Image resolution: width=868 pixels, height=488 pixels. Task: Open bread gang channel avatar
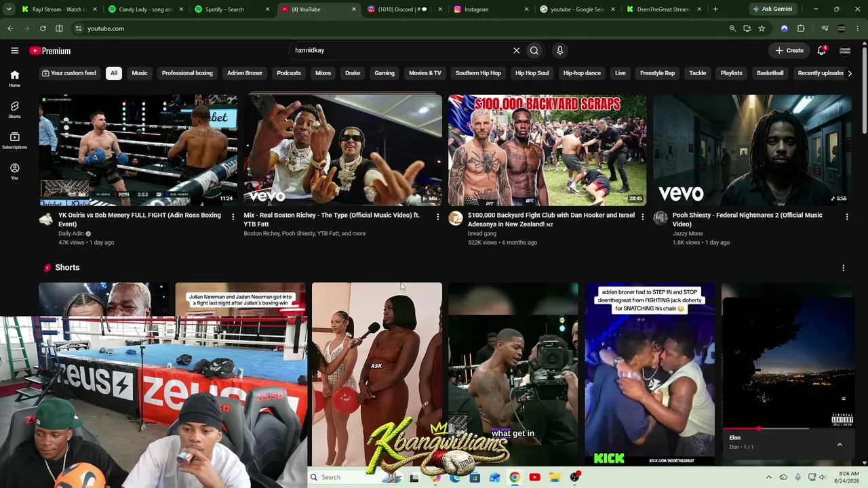pos(456,219)
